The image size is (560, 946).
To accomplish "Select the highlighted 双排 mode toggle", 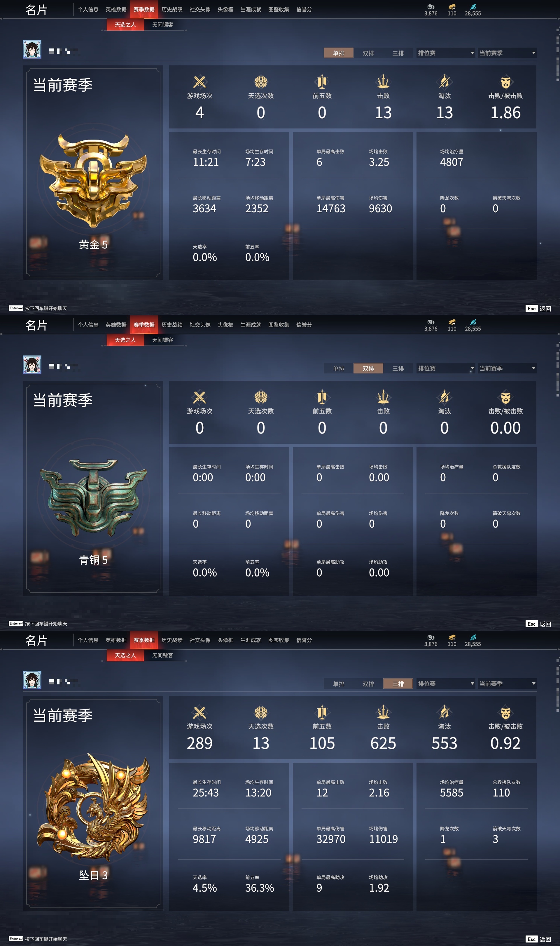I will [x=368, y=368].
